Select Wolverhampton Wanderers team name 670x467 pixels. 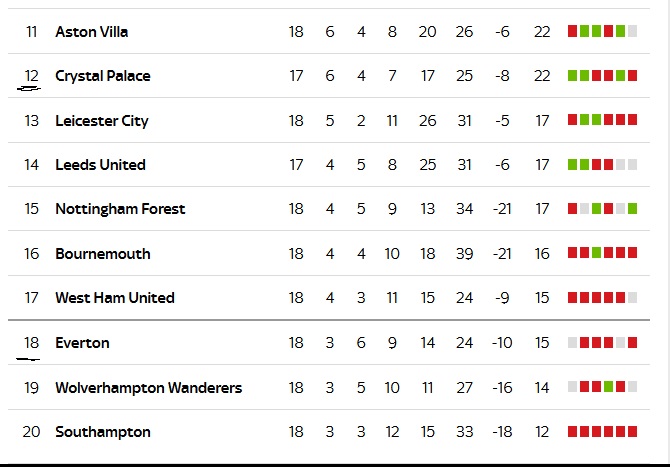pos(149,388)
